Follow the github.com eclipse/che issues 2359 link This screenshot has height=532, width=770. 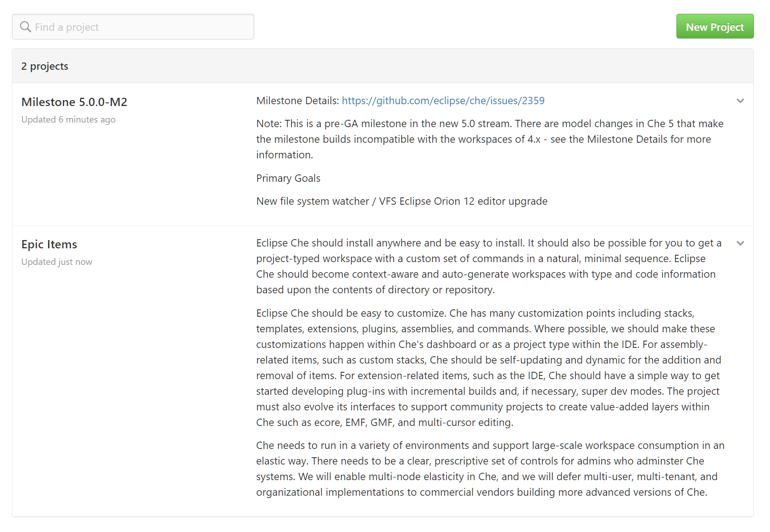click(443, 101)
